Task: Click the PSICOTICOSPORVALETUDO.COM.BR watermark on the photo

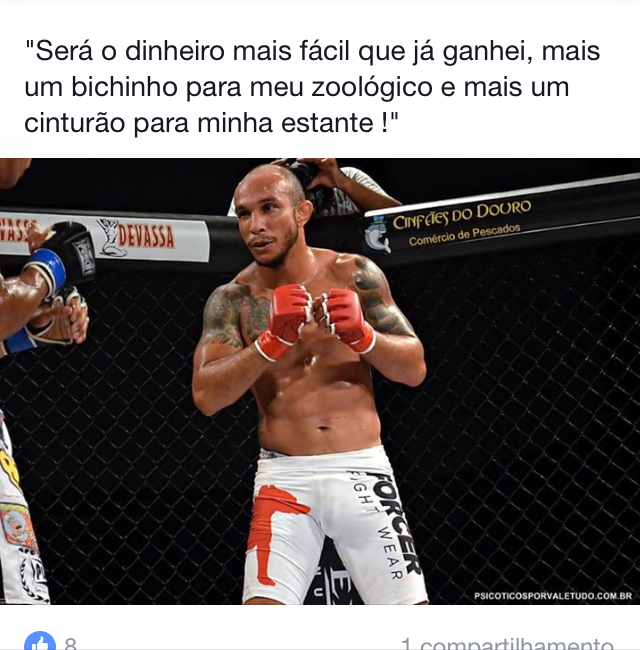Action: (x=553, y=596)
